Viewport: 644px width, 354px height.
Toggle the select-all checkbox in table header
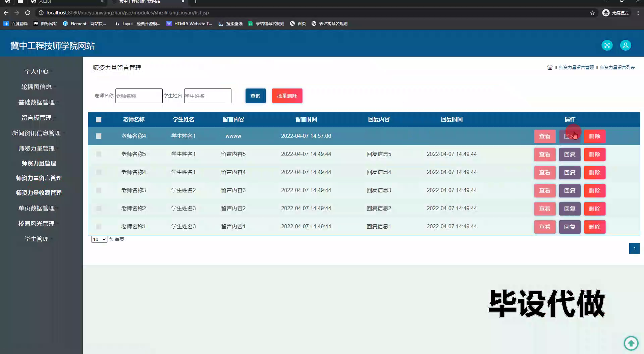[x=99, y=120]
